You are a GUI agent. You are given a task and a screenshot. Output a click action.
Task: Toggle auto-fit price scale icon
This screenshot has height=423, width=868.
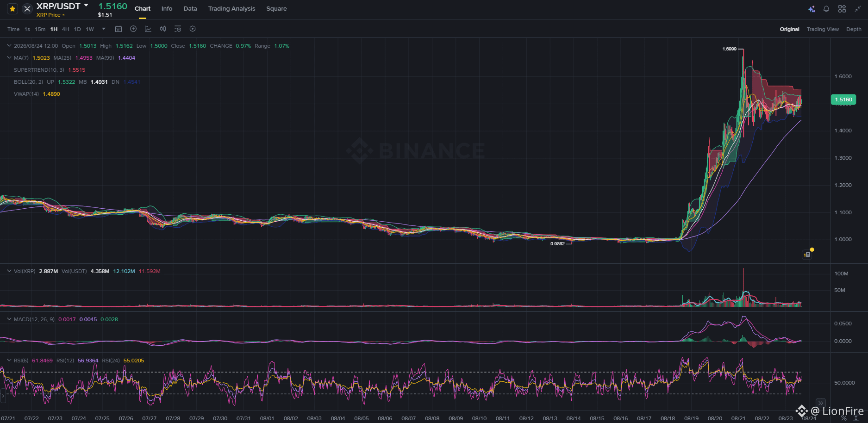click(x=856, y=418)
